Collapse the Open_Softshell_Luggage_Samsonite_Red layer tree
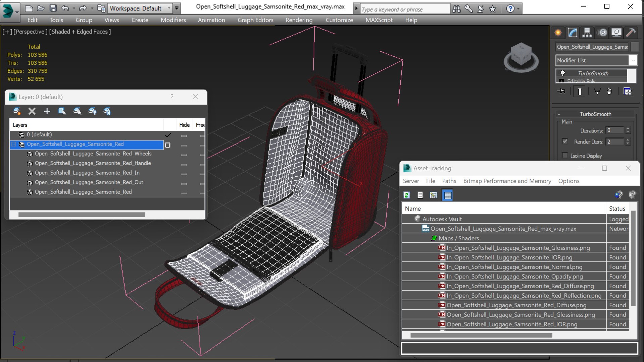The width and height of the screenshot is (644, 362). (14, 144)
